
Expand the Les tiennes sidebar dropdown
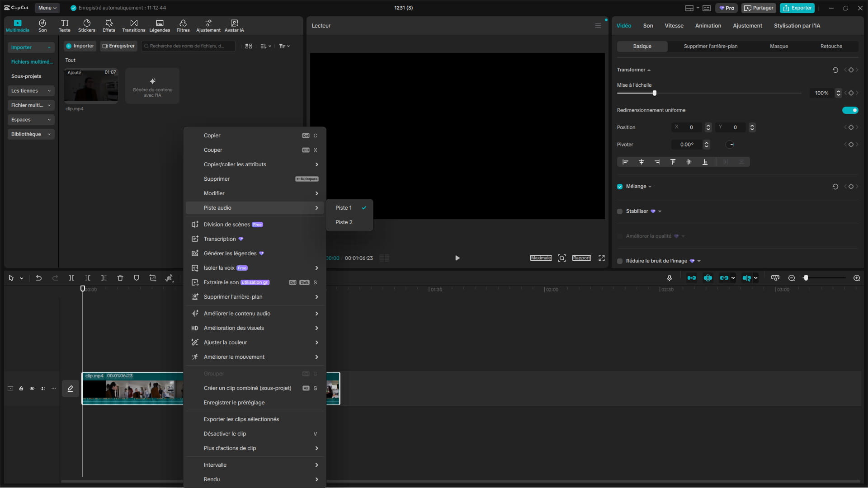pos(31,91)
